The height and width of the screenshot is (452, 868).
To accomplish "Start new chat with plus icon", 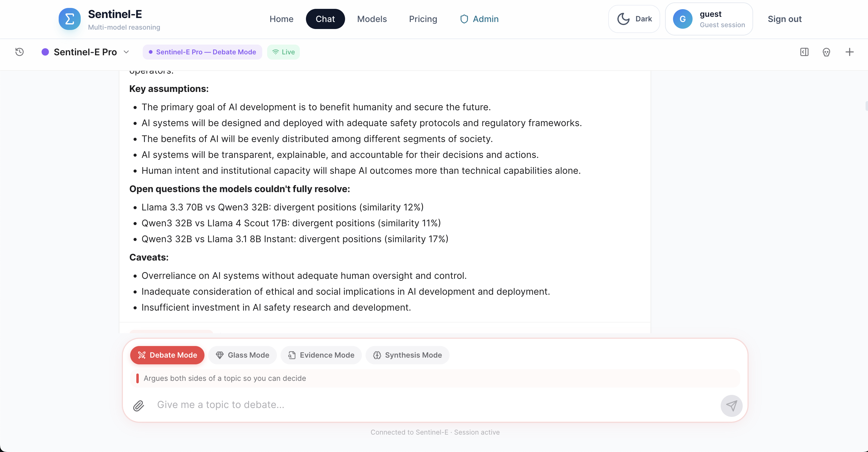I will point(849,52).
